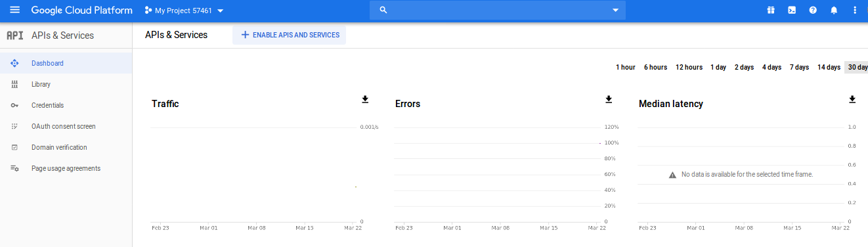Open the three-dot settings menu
868x247 pixels.
855,11
